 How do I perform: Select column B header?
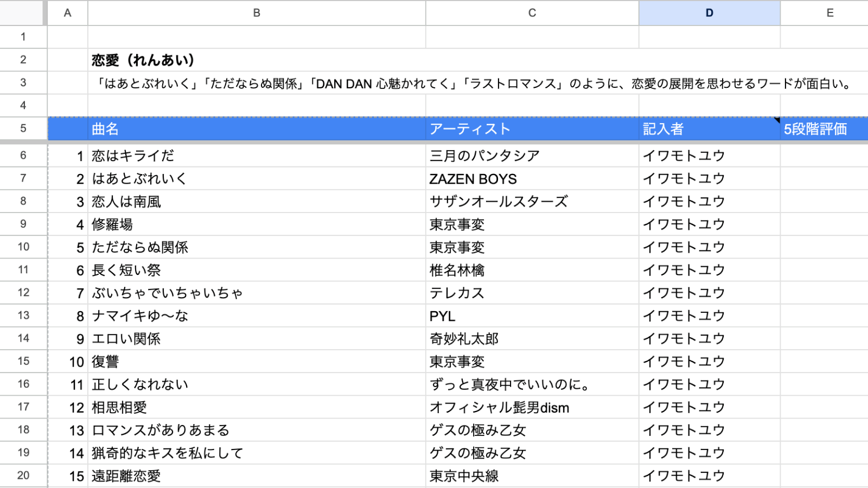click(x=257, y=13)
